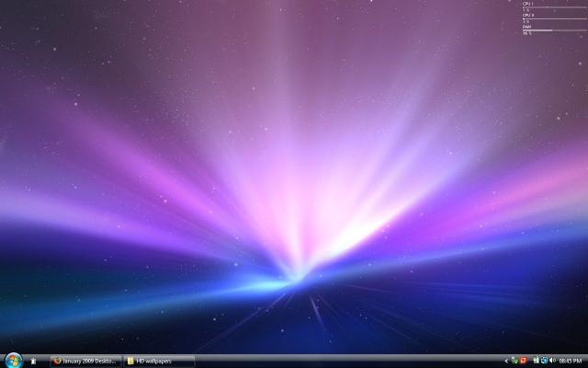Click the white-green tray icon beside network
Image resolution: width=588 pixels, height=368 pixels.
click(536, 361)
